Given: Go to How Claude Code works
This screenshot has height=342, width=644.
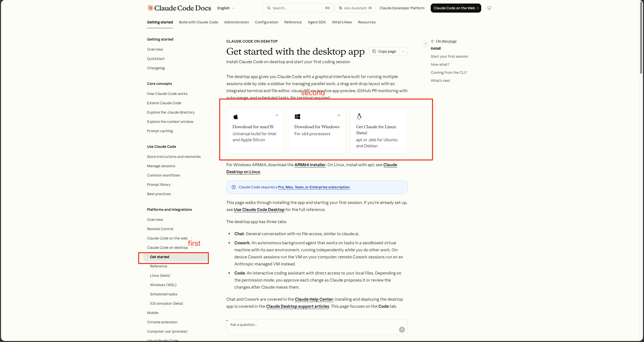Looking at the screenshot, I should (x=167, y=94).
